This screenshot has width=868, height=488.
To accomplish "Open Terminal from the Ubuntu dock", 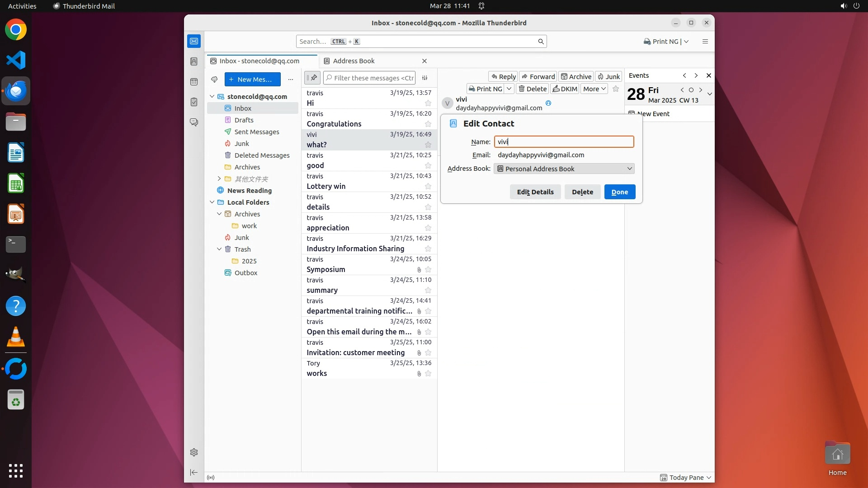I will (16, 244).
